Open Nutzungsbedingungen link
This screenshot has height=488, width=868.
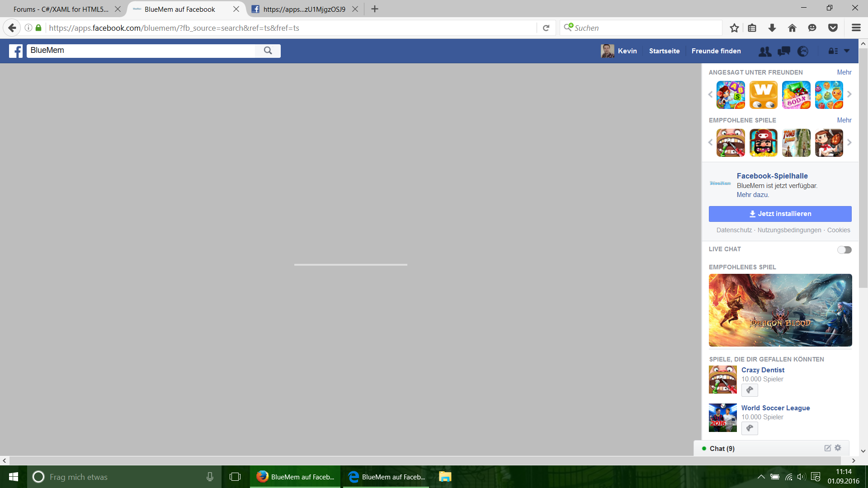(789, 230)
